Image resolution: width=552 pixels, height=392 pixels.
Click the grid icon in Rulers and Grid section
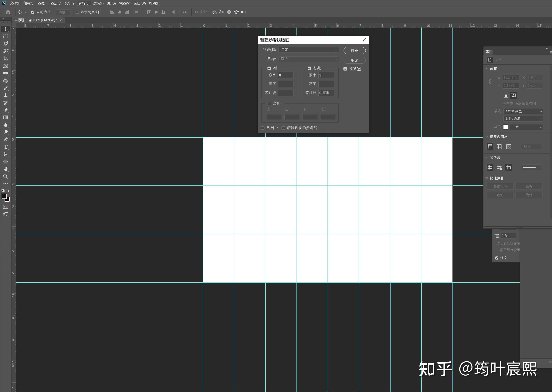(499, 147)
